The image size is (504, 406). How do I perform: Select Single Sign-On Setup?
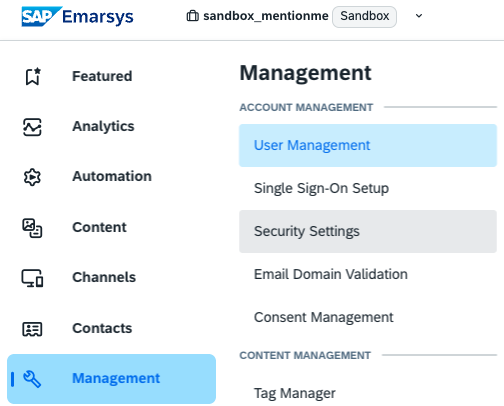click(368, 188)
